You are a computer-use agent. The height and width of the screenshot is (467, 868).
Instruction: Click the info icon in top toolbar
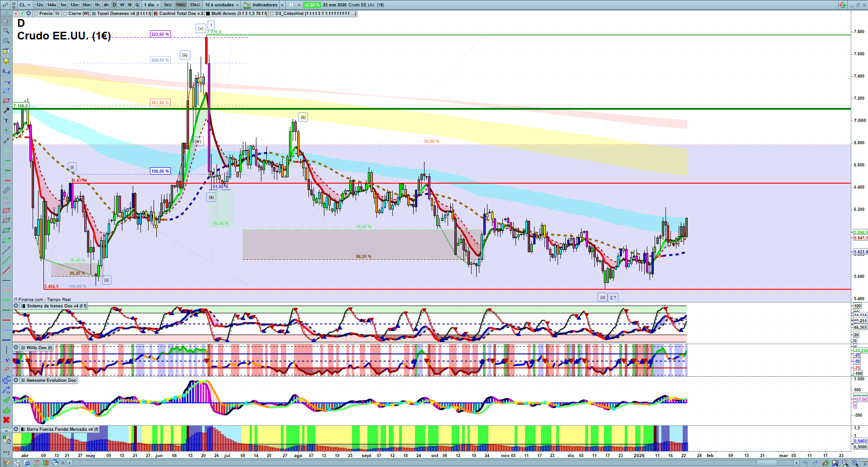click(x=291, y=5)
